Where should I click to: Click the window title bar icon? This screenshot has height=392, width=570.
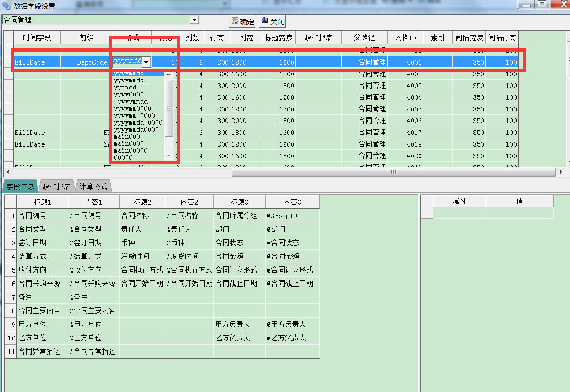tap(7, 6)
